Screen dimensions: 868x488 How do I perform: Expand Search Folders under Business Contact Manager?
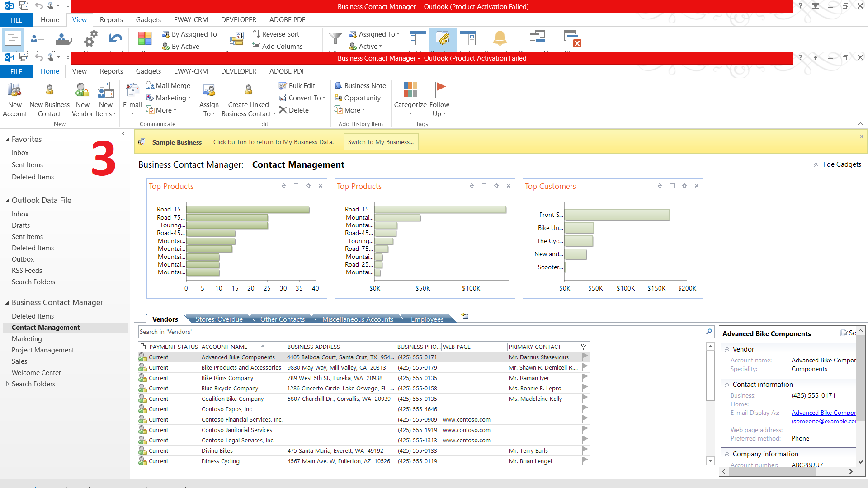click(x=7, y=384)
